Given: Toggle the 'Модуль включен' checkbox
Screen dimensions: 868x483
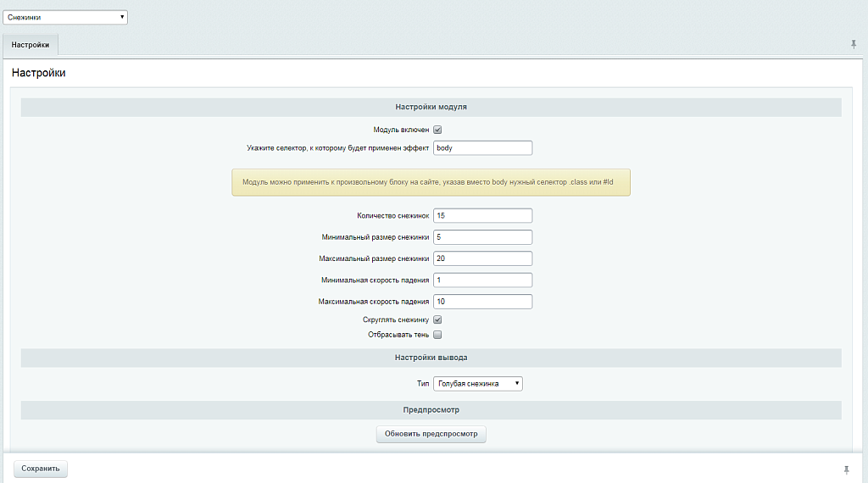Looking at the screenshot, I should click(438, 130).
